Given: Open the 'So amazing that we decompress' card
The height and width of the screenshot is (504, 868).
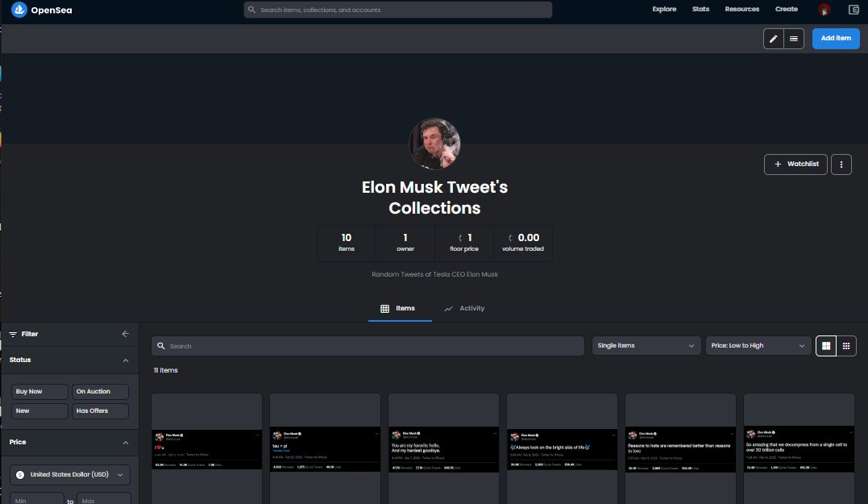Looking at the screenshot, I should click(799, 449).
